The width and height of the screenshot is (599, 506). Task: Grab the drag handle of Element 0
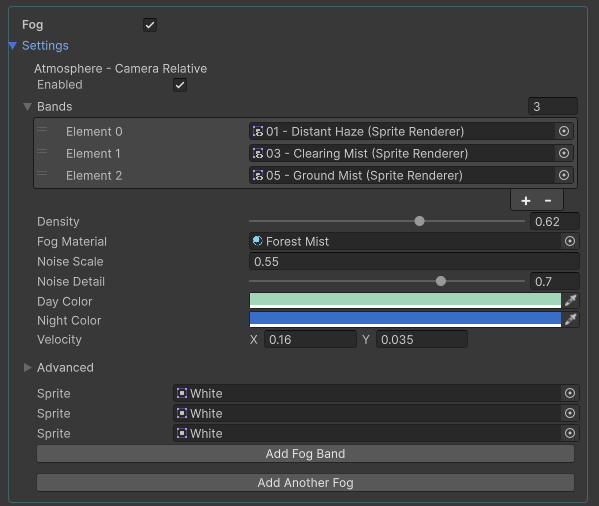42,130
